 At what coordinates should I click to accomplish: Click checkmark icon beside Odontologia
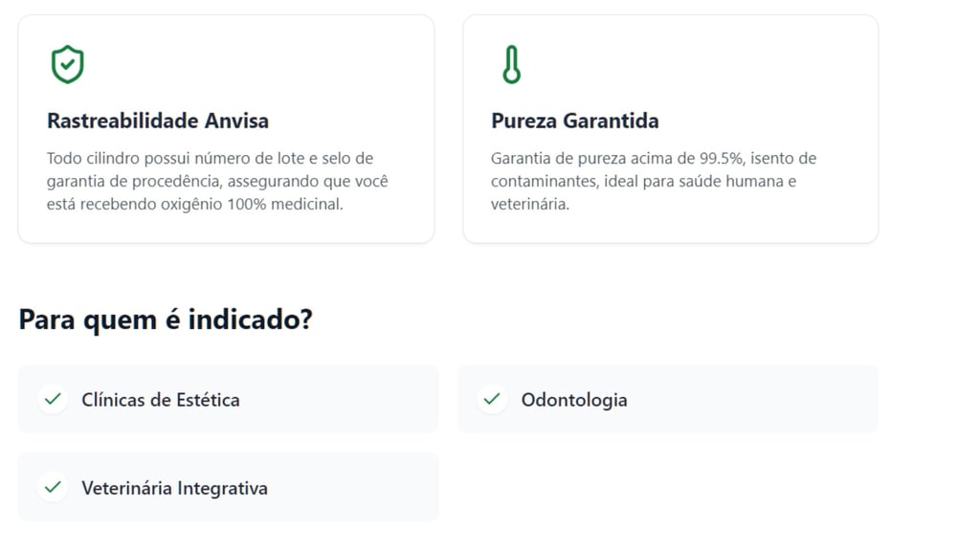492,399
